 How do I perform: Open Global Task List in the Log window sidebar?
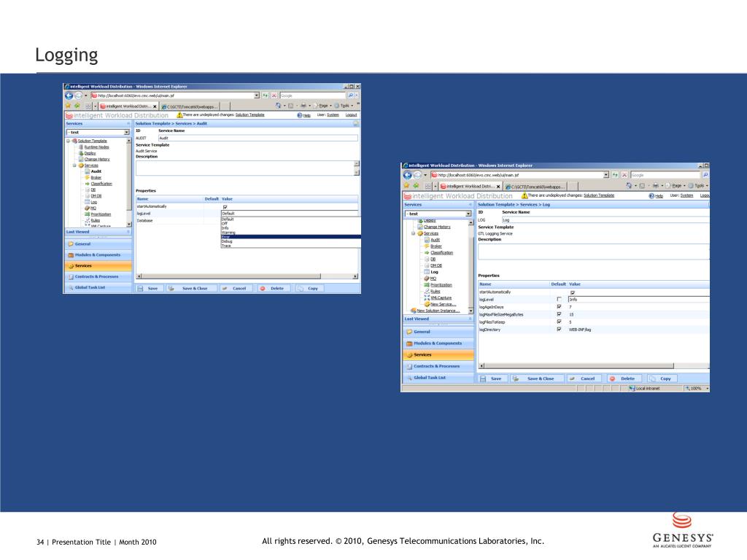click(x=438, y=378)
